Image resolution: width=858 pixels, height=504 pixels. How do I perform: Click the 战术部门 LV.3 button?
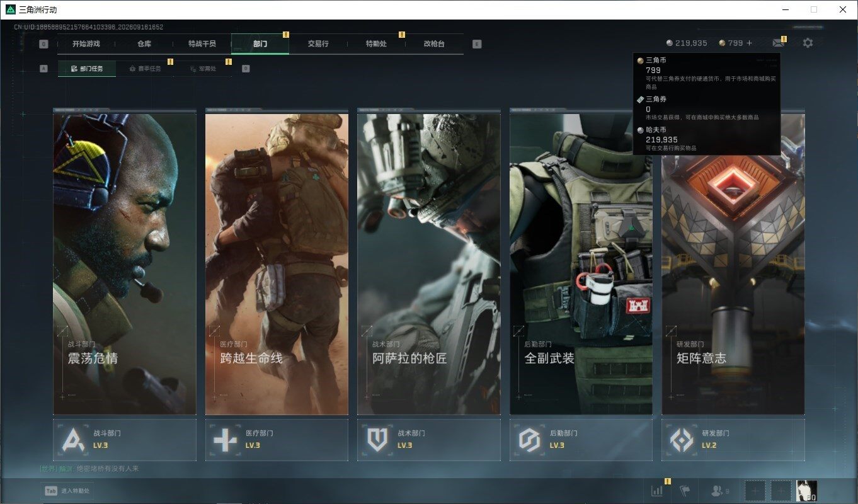click(x=429, y=440)
